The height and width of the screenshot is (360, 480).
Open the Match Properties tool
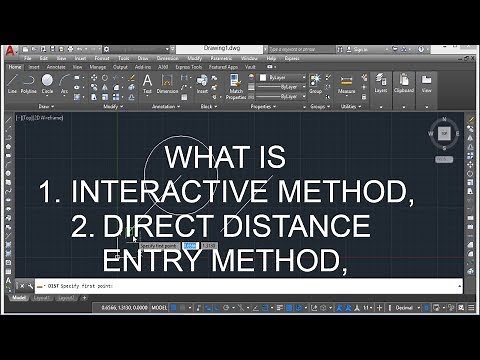[236, 87]
